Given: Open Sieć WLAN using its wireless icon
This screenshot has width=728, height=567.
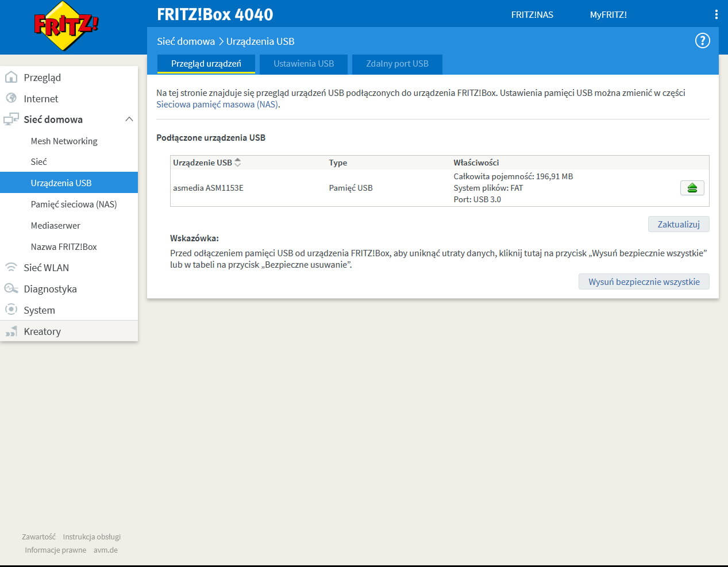Looking at the screenshot, I should pos(11,267).
